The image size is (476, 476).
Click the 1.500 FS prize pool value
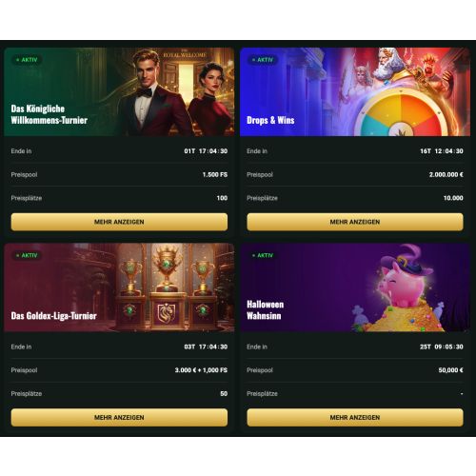coord(215,174)
